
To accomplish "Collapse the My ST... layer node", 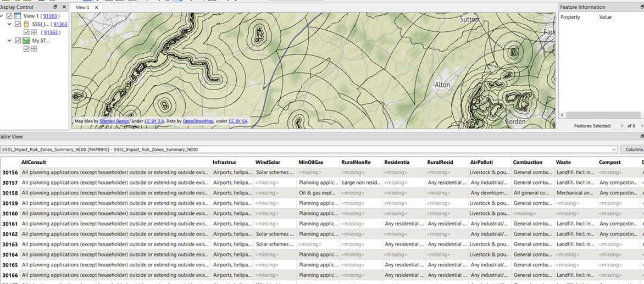I will [x=10, y=41].
